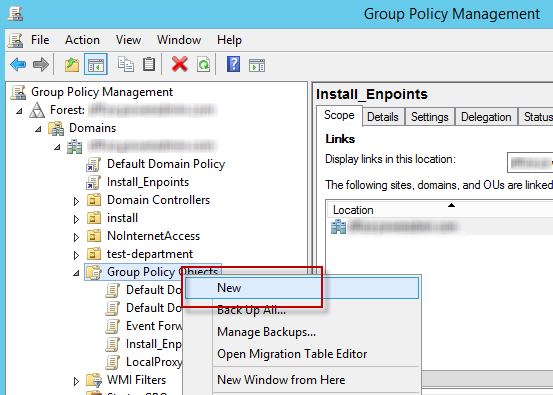Expand the WMI Filters node
The width and height of the screenshot is (553, 395).
pyautogui.click(x=76, y=381)
